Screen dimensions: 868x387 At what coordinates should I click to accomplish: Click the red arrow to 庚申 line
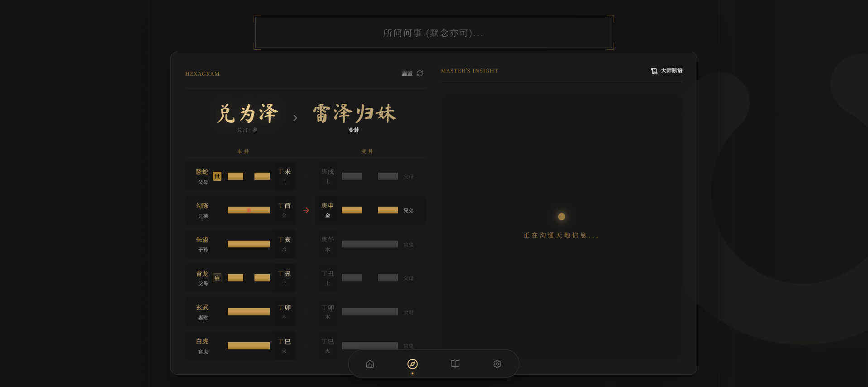[306, 210]
